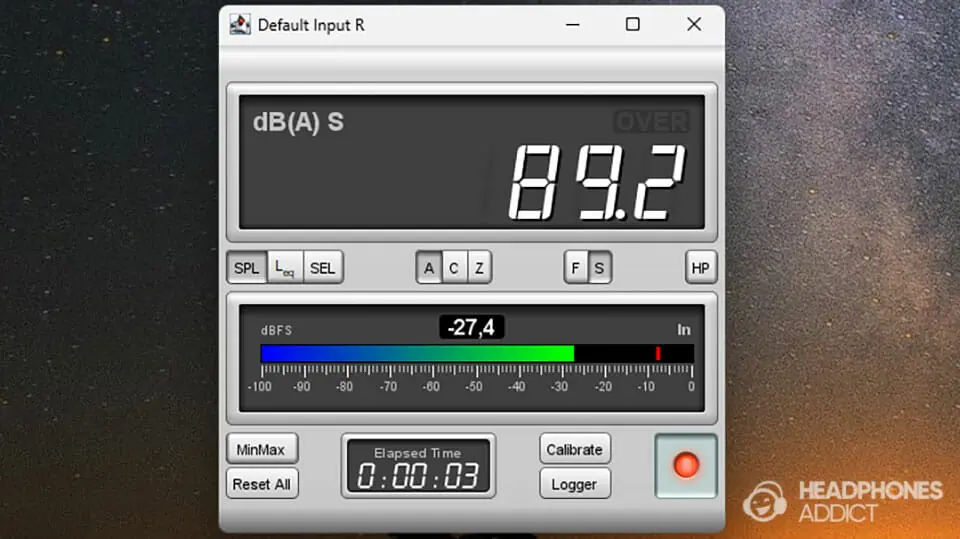Click the dB(A) S label
Screen dimensions: 960x539
click(298, 122)
